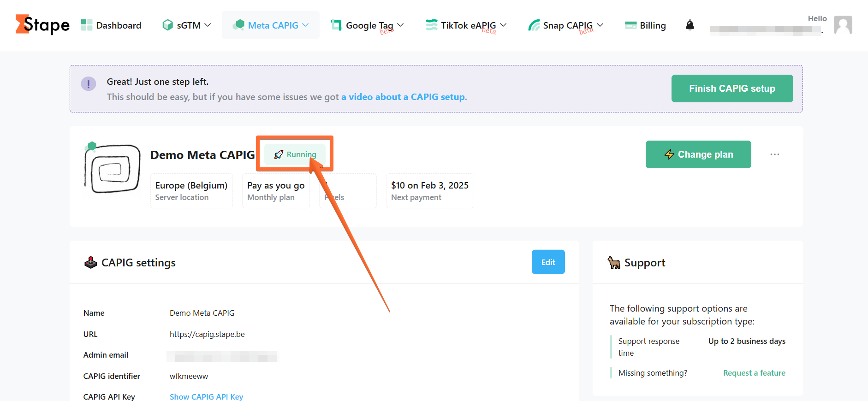Image resolution: width=868 pixels, height=401 pixels.
Task: Click the Dashboard grid icon
Action: coord(86,25)
